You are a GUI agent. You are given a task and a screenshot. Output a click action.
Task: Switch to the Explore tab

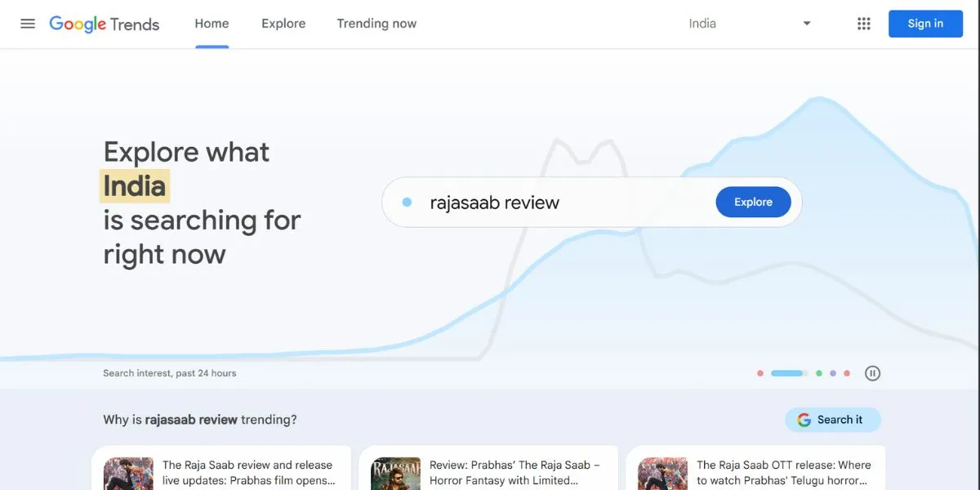[283, 23]
